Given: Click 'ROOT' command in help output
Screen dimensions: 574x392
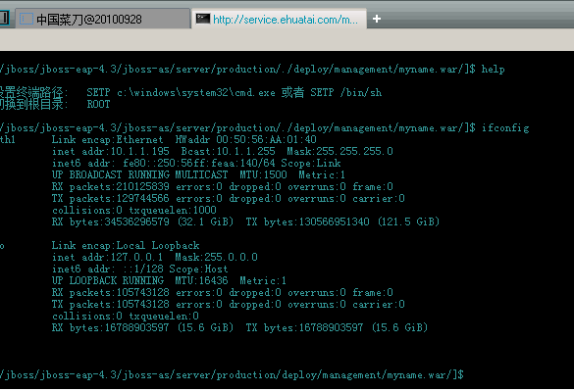Looking at the screenshot, I should 98,104.
